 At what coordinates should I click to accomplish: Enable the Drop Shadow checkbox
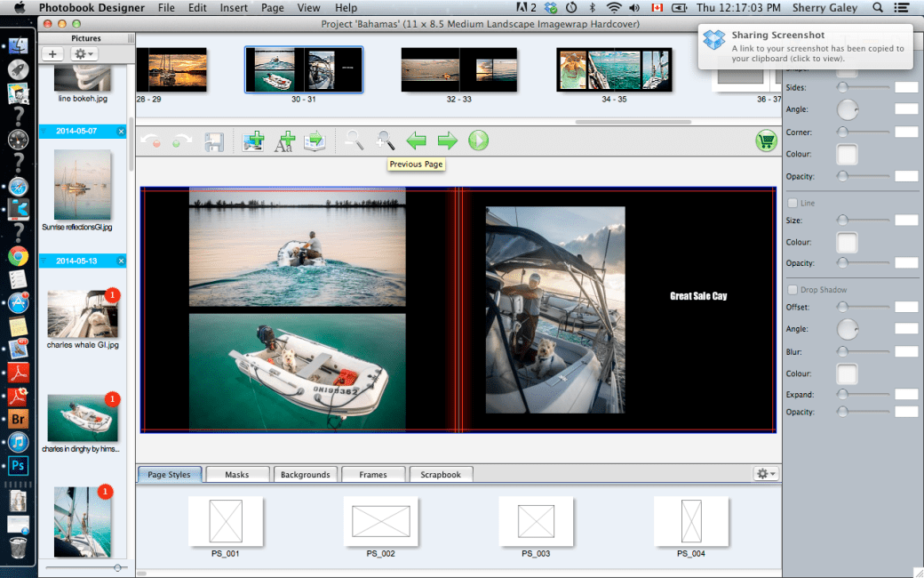click(x=792, y=289)
